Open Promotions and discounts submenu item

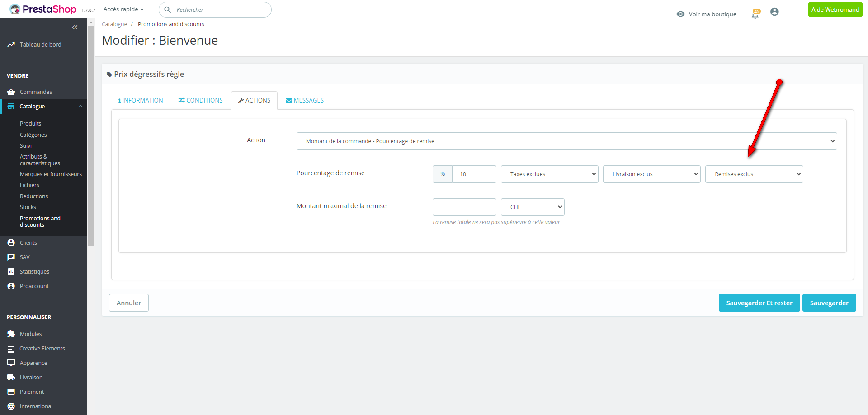(40, 222)
